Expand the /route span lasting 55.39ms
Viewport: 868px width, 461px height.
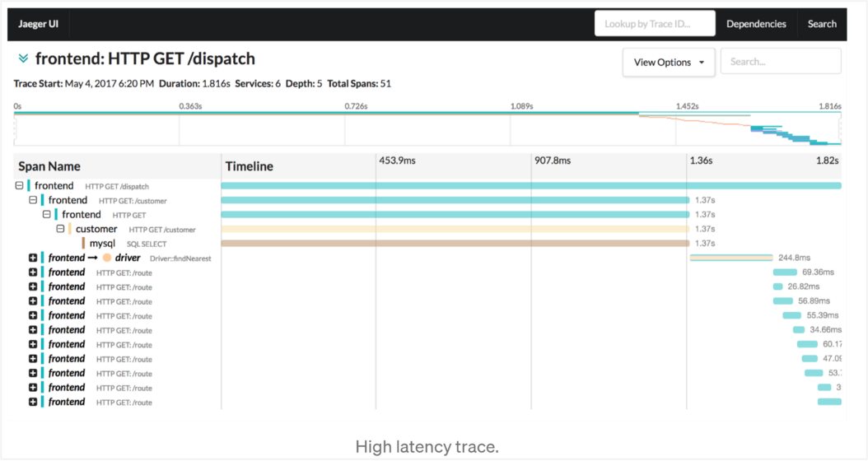click(x=33, y=315)
